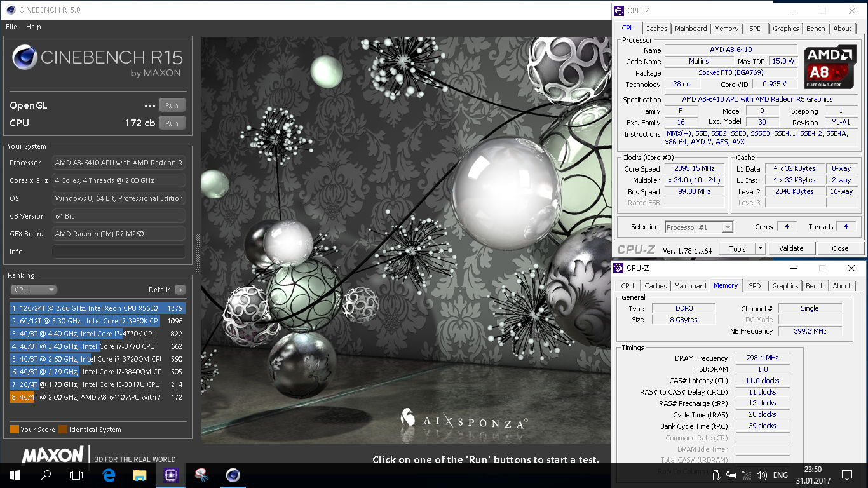Click the Details arrow button in Ranking
Image resolution: width=868 pixels, height=488 pixels.
180,290
